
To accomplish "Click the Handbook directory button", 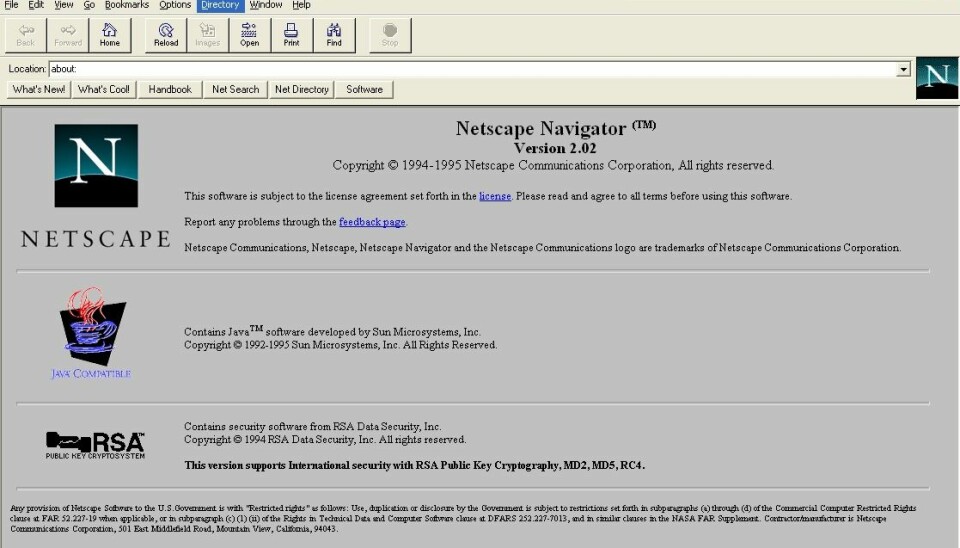I will point(170,90).
